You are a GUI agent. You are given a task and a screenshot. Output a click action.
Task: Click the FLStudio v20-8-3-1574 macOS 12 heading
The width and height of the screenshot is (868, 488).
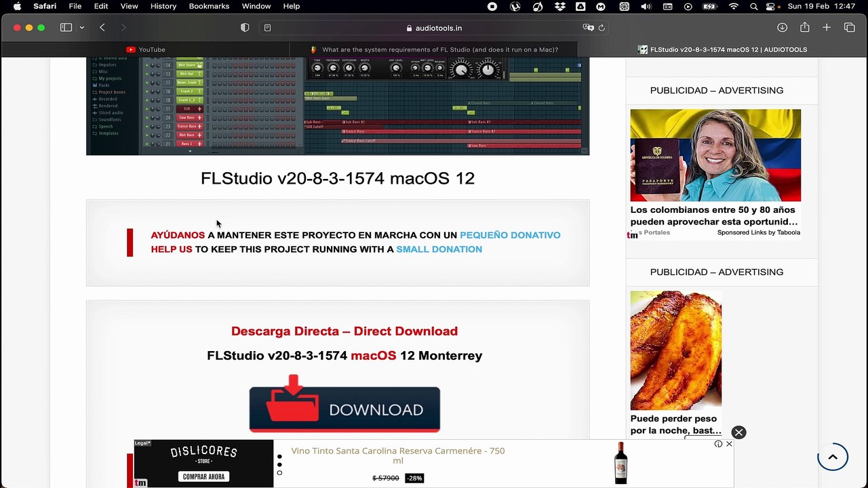coord(338,178)
